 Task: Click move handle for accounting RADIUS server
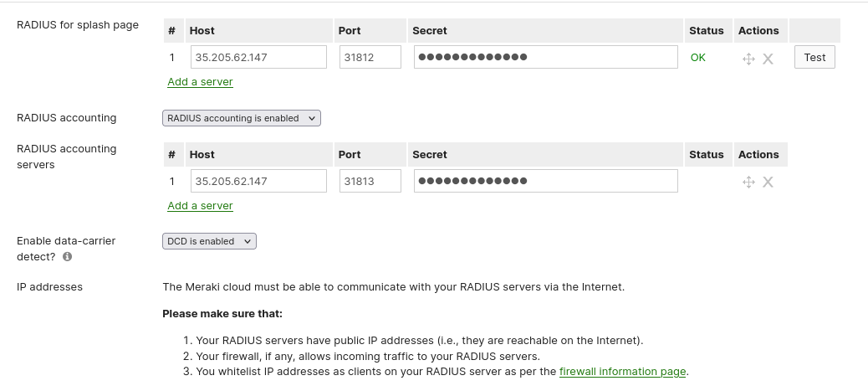click(x=748, y=183)
